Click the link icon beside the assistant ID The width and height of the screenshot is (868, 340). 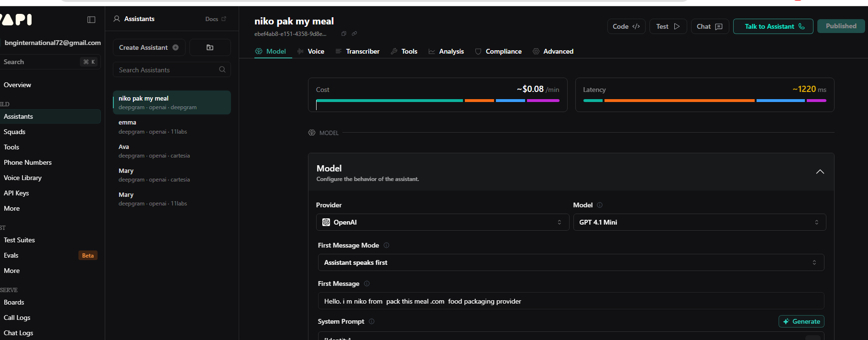[354, 34]
